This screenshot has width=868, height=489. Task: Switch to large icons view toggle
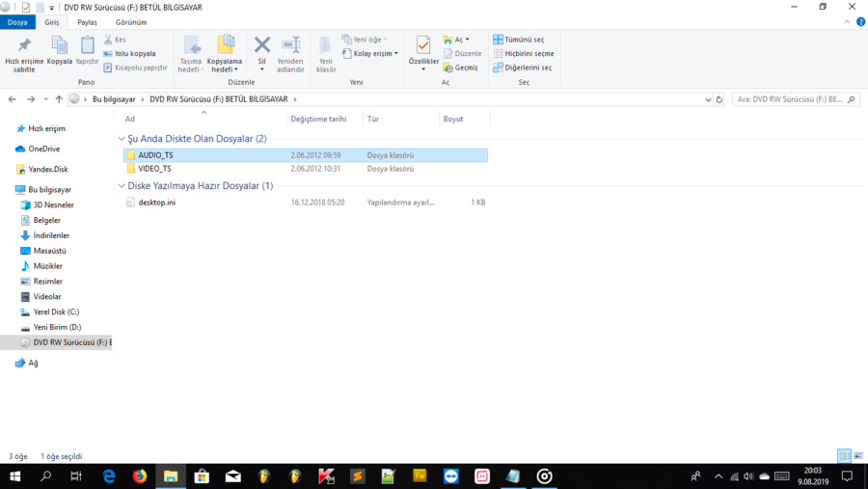point(857,456)
